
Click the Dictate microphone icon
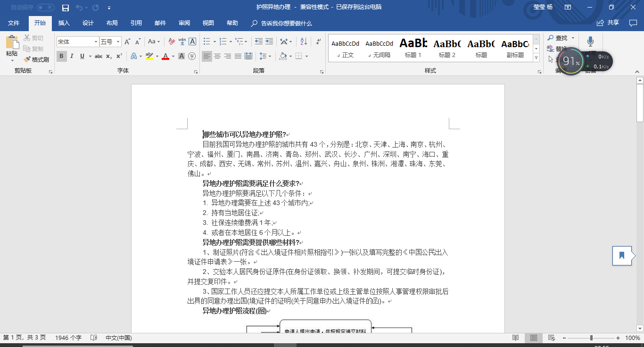pos(590,42)
